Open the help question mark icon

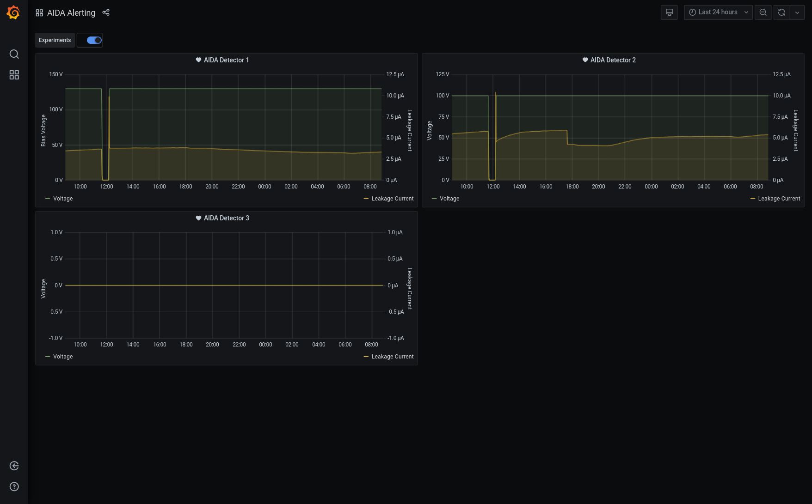tap(14, 486)
